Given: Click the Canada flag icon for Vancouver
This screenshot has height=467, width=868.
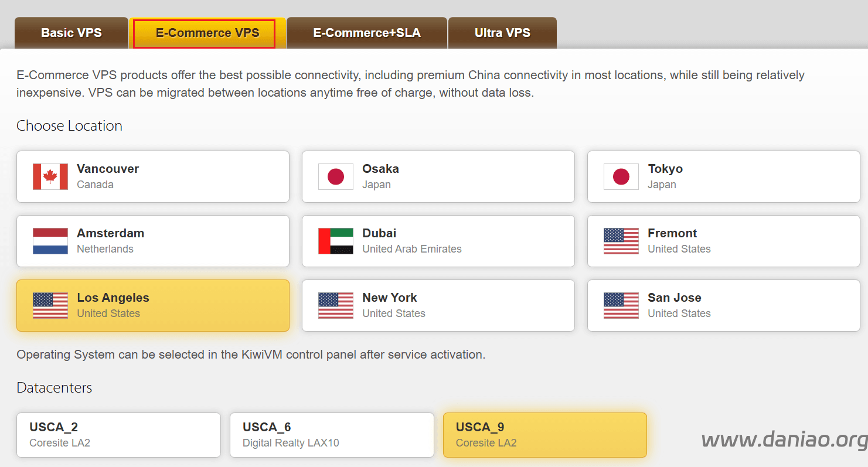Looking at the screenshot, I should 50,176.
